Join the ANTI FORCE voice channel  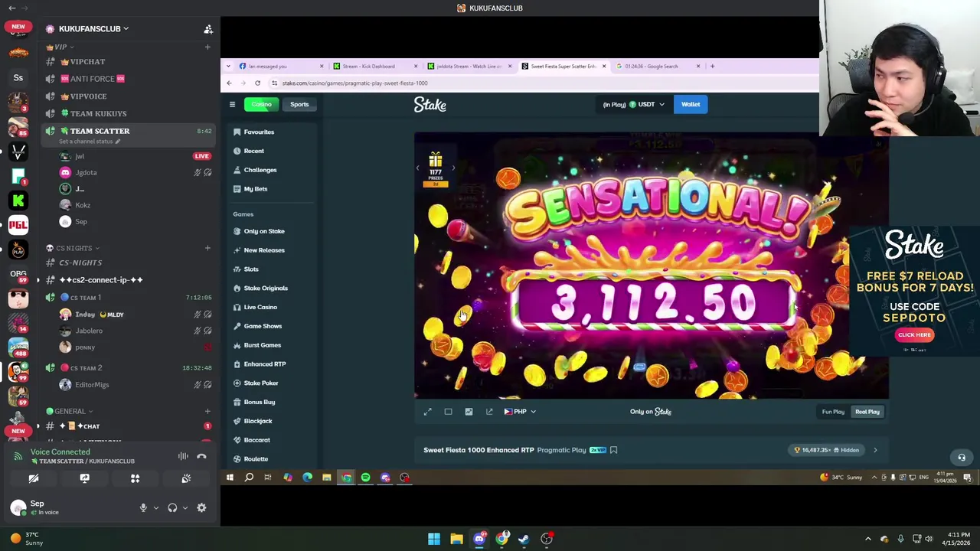tap(129, 79)
